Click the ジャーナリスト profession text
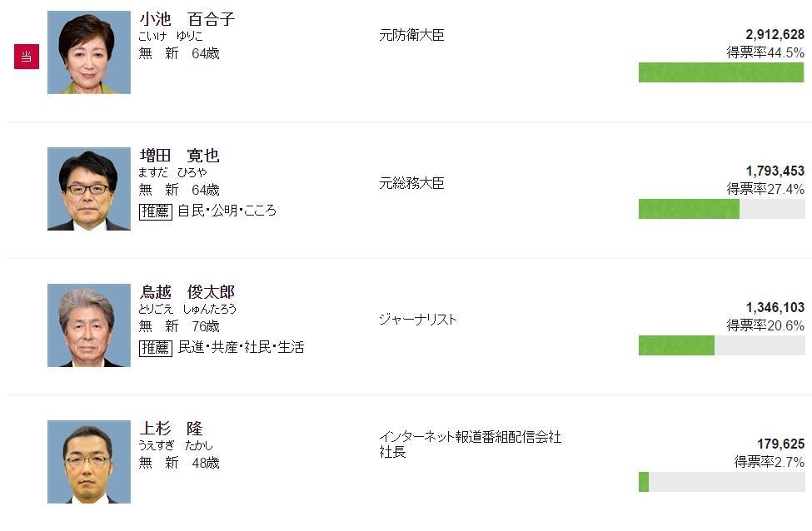Viewport: 812px width, 531px height. [418, 320]
